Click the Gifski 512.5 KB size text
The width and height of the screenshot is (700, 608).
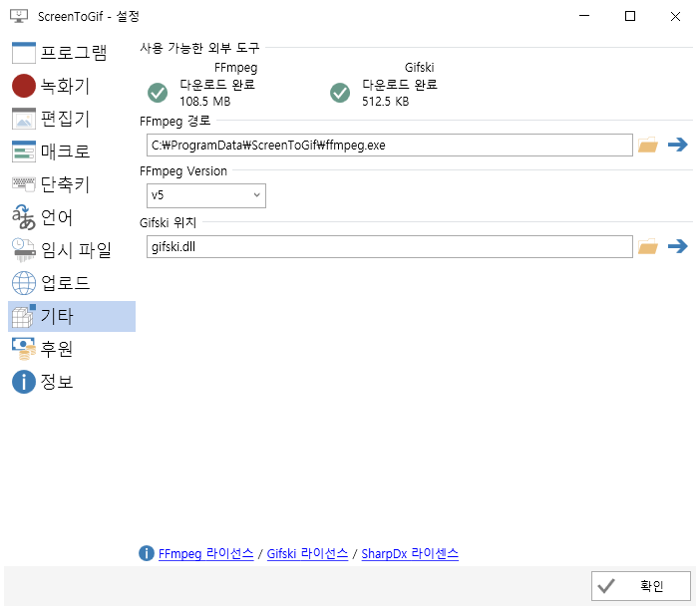pyautogui.click(x=385, y=102)
